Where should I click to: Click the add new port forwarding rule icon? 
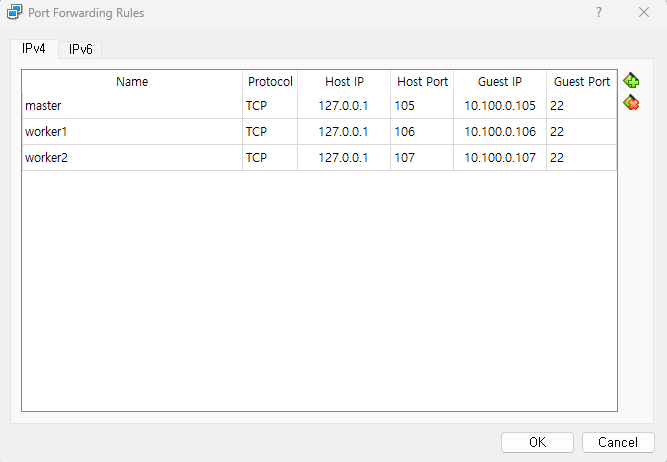631,80
